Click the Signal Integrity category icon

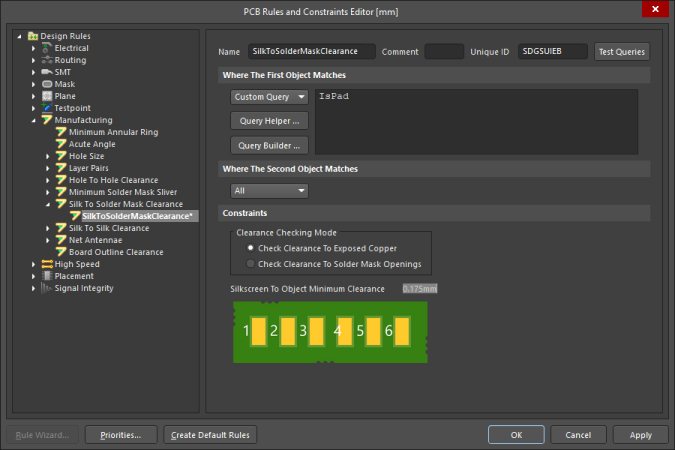click(x=47, y=288)
